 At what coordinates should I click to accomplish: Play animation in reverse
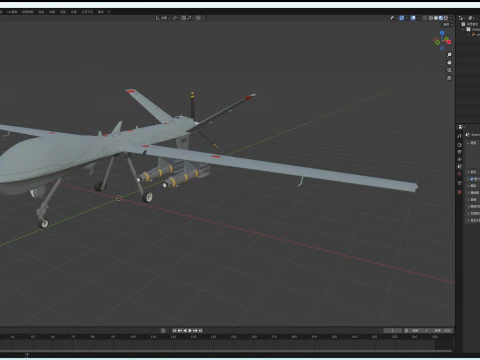coord(185,330)
